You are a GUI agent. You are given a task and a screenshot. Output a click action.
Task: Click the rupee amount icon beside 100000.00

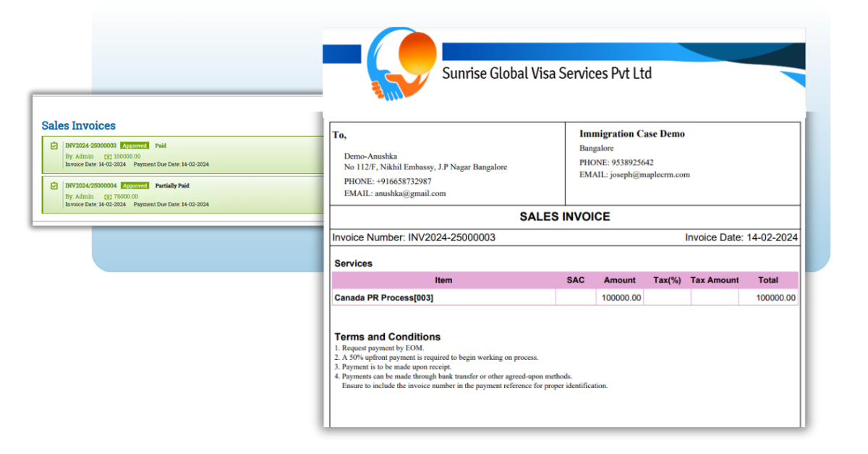(x=108, y=156)
